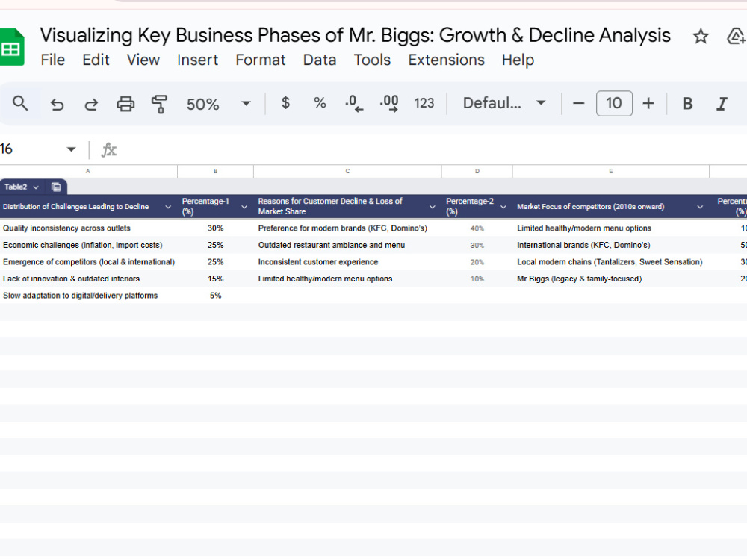The image size is (747, 560).
Task: Open filter for Reasons for Customer Decline column
Action: click(432, 207)
